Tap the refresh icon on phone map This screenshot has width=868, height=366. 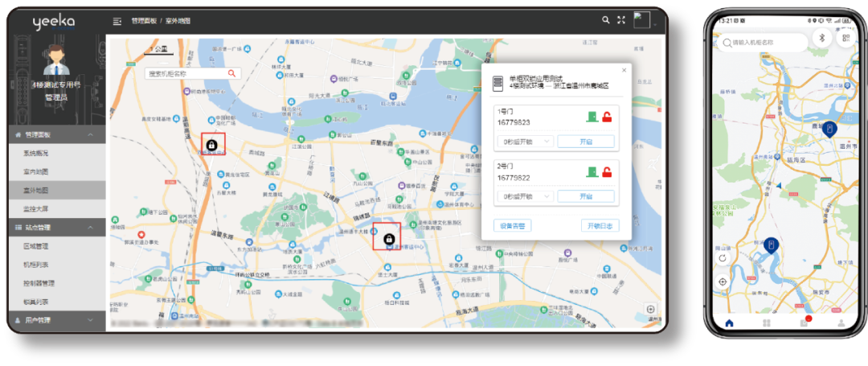click(x=723, y=258)
